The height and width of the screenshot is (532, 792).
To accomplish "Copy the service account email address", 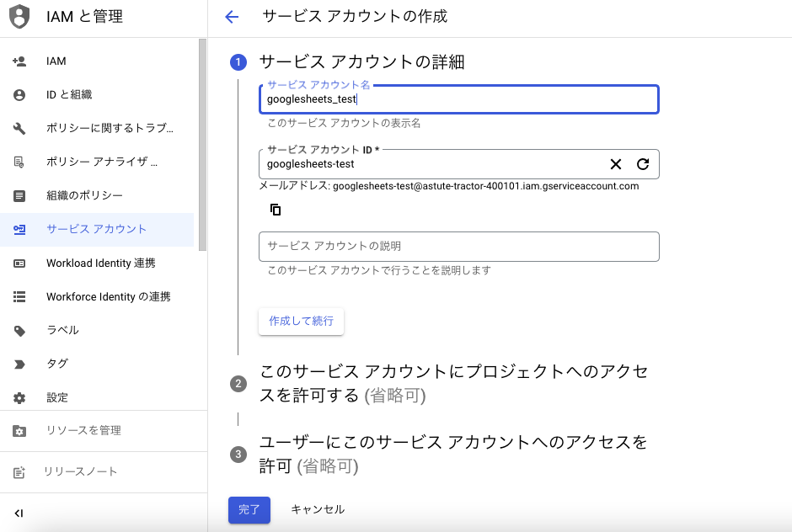I will pos(275,209).
